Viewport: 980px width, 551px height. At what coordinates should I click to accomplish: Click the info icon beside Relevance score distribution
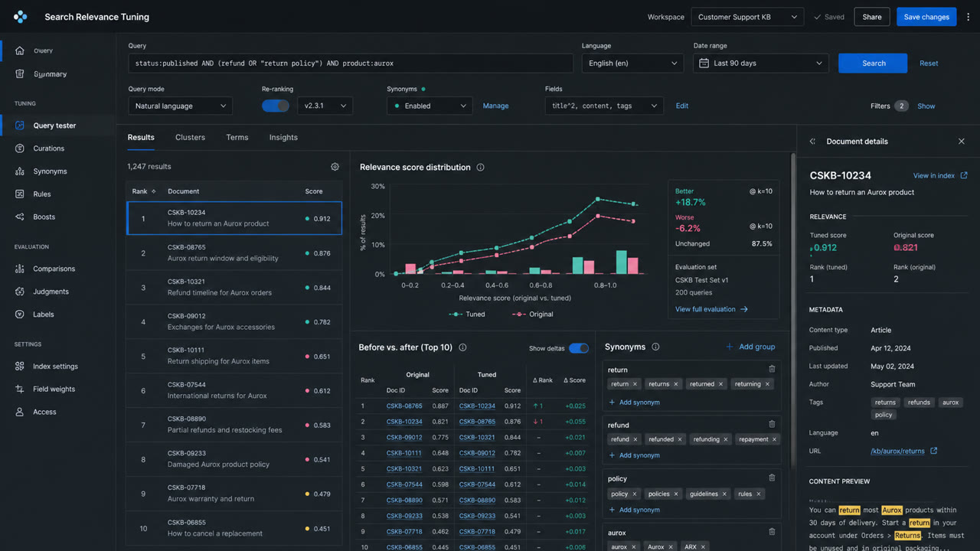tap(480, 168)
